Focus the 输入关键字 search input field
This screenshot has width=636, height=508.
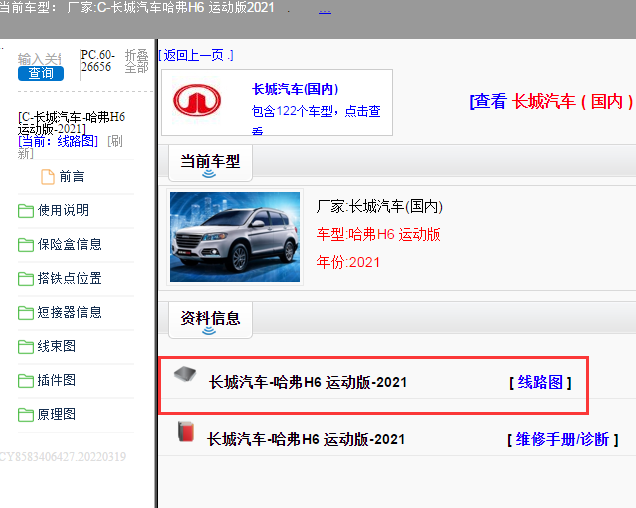tap(39, 59)
